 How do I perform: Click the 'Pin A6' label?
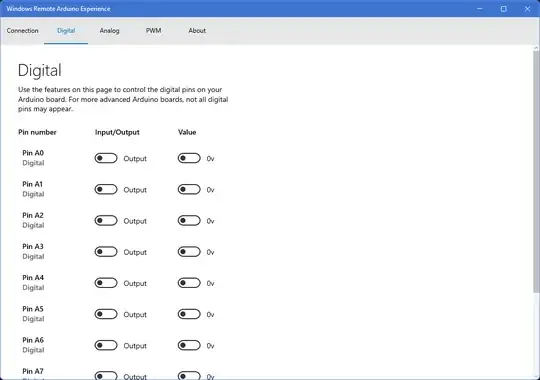tap(33, 340)
